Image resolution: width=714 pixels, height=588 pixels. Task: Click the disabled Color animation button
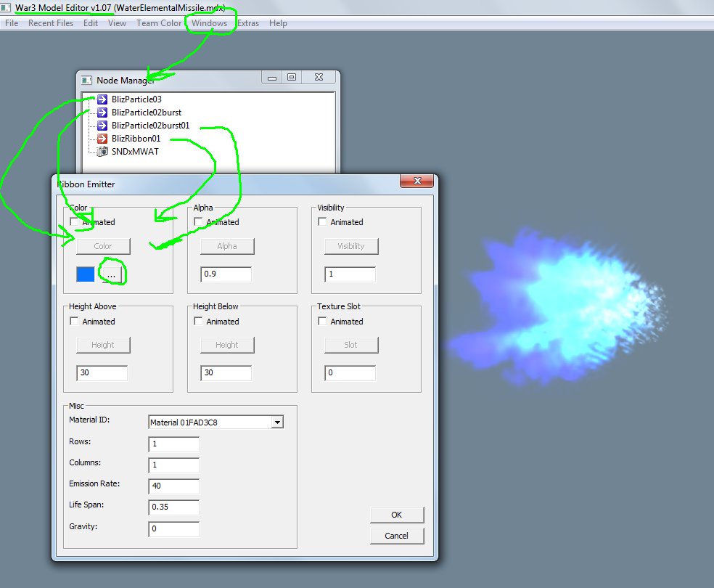tap(103, 246)
